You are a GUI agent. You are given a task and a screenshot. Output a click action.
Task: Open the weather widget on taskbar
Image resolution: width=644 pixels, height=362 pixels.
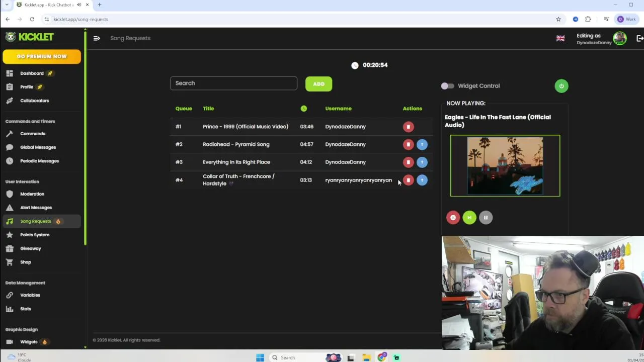pyautogui.click(x=18, y=357)
